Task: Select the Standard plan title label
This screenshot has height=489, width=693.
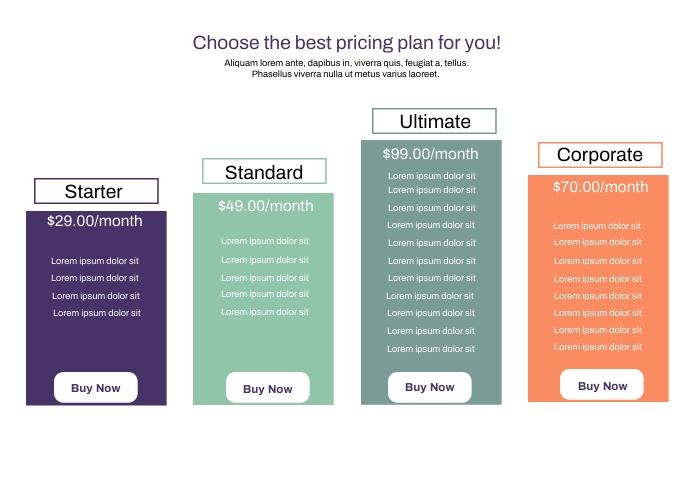Action: pyautogui.click(x=264, y=172)
